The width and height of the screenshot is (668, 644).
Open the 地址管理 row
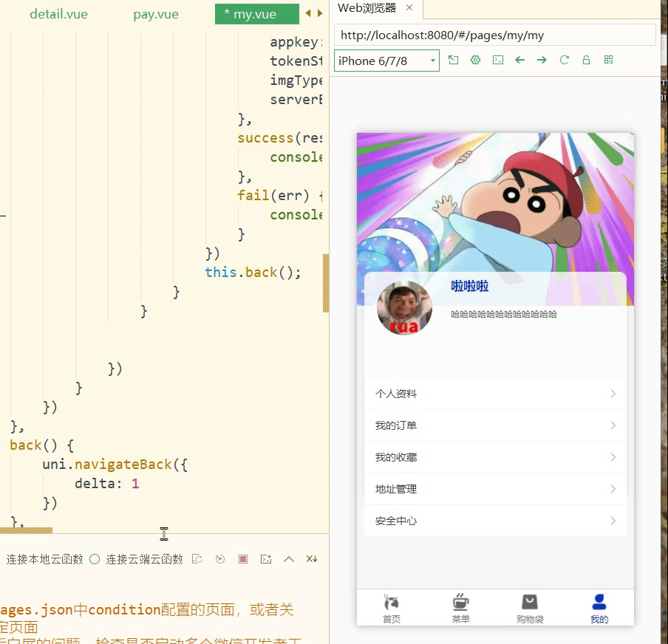coord(495,489)
